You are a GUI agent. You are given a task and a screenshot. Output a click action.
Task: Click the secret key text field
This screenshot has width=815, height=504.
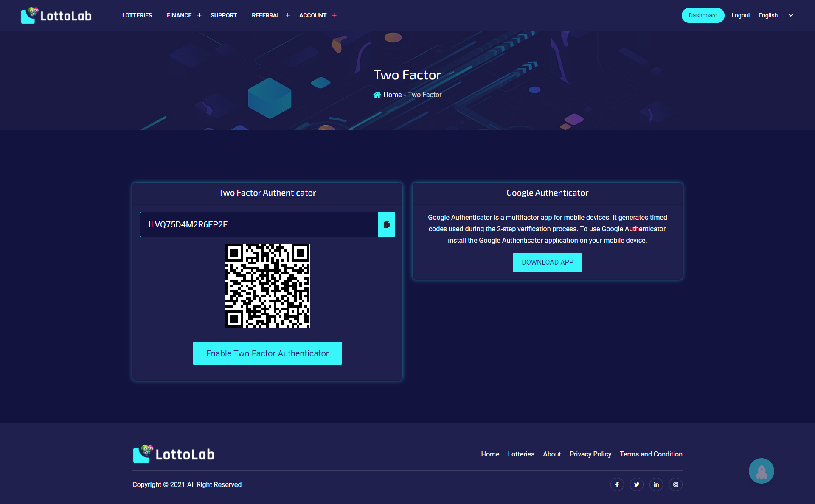pos(259,224)
